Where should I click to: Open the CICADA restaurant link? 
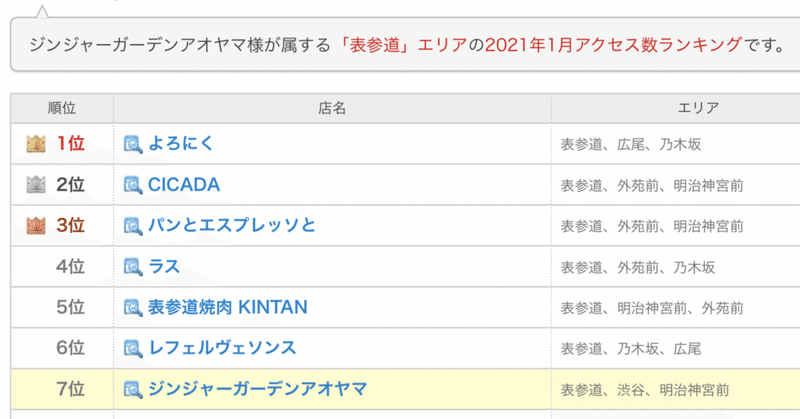coord(184,185)
